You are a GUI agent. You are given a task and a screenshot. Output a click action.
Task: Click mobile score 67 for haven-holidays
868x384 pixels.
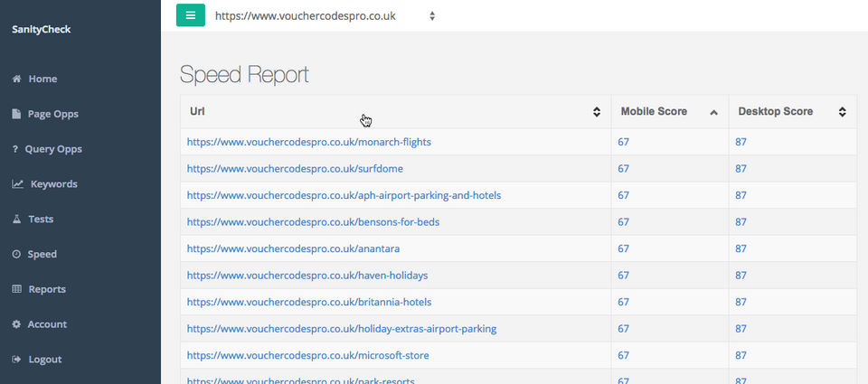(623, 275)
